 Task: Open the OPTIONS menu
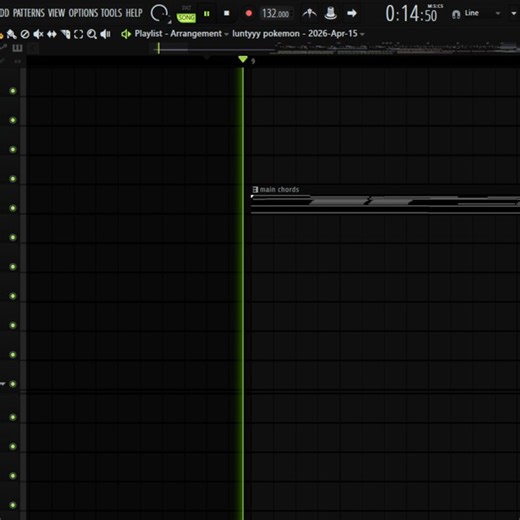click(x=83, y=13)
